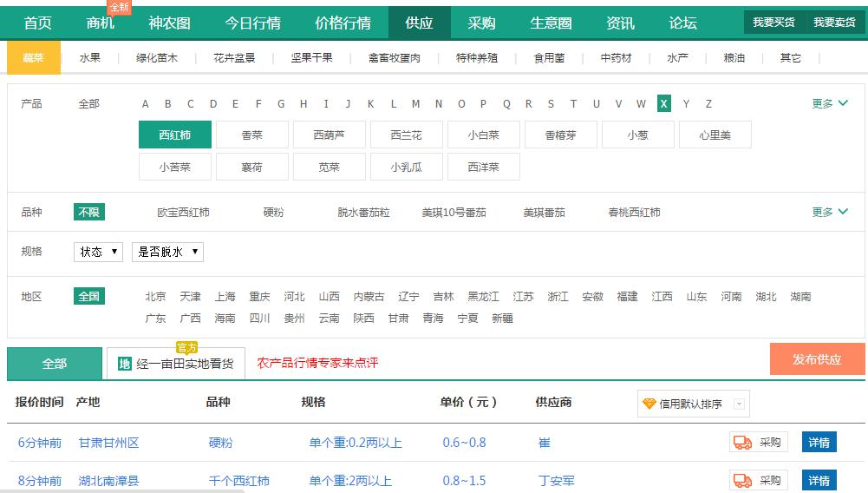This screenshot has width=868, height=493.
Task: Select 全国 region filter
Action: [89, 296]
